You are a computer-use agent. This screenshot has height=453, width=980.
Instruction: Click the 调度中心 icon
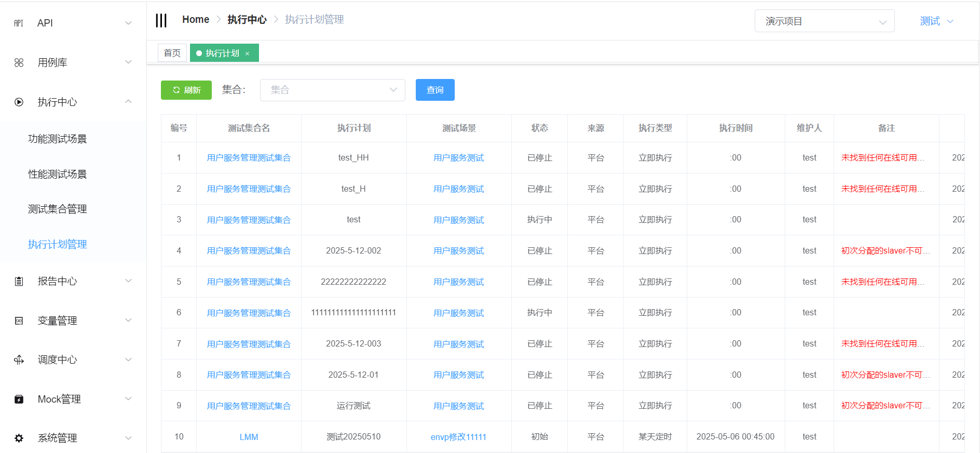(x=19, y=359)
